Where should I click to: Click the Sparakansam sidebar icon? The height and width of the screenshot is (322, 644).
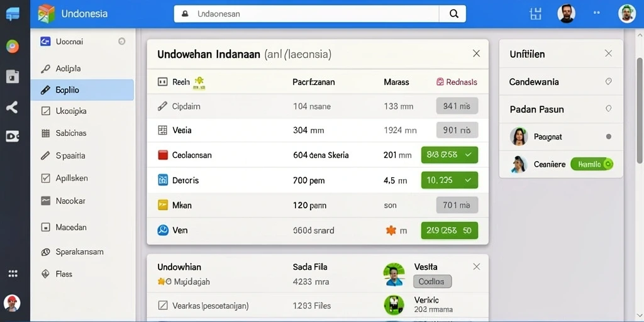(x=45, y=252)
